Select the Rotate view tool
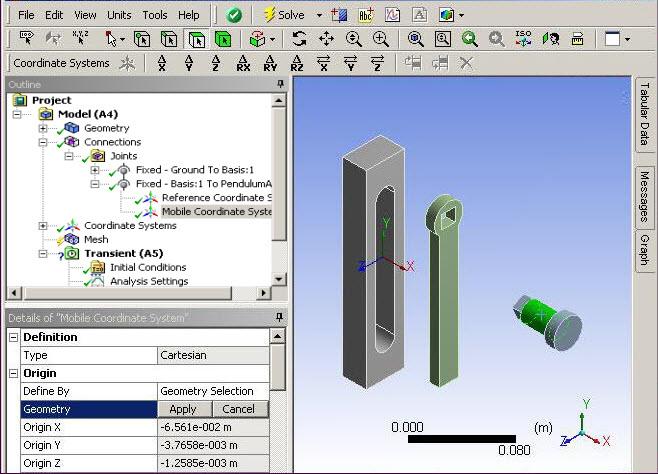Screen dimensions: 658x474 (299, 39)
